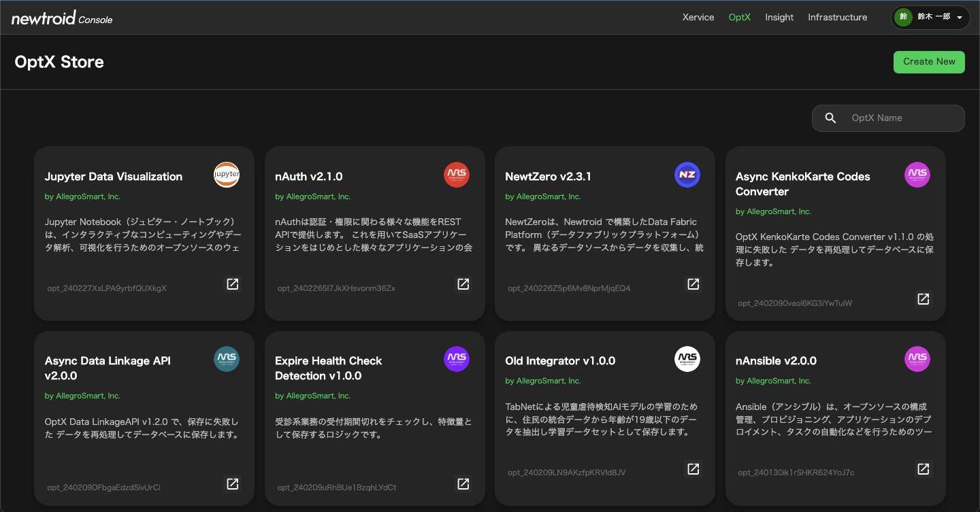Click the green user avatar icon
The width and height of the screenshot is (980, 512).
[904, 17]
